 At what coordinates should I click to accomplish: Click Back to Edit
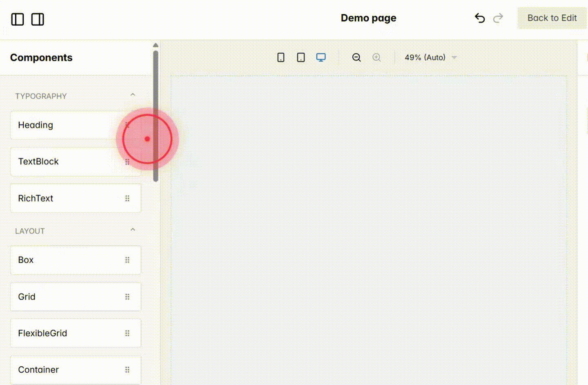(552, 18)
